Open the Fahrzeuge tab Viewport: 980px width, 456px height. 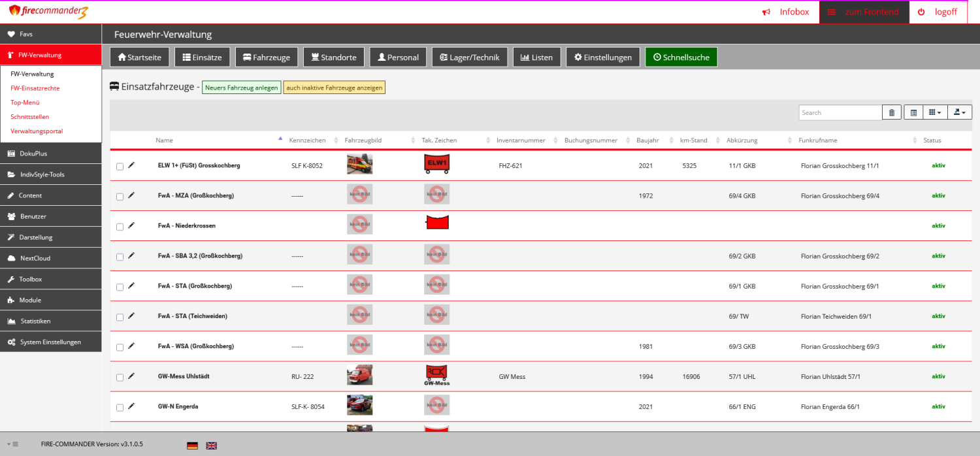click(x=267, y=57)
